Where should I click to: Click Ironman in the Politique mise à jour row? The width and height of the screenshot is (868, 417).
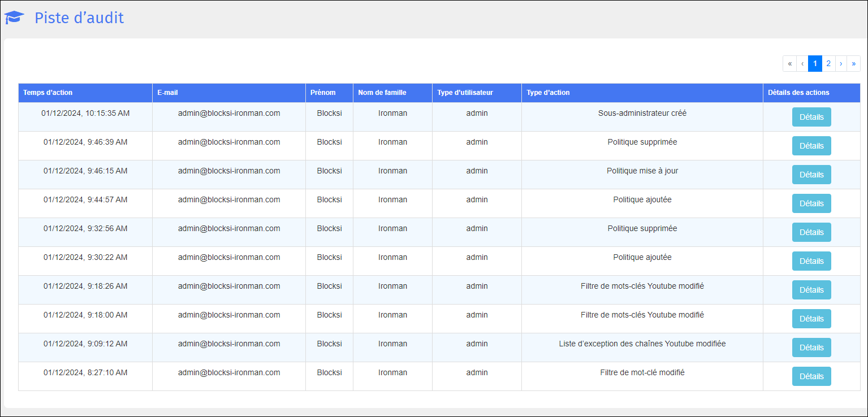393,171
